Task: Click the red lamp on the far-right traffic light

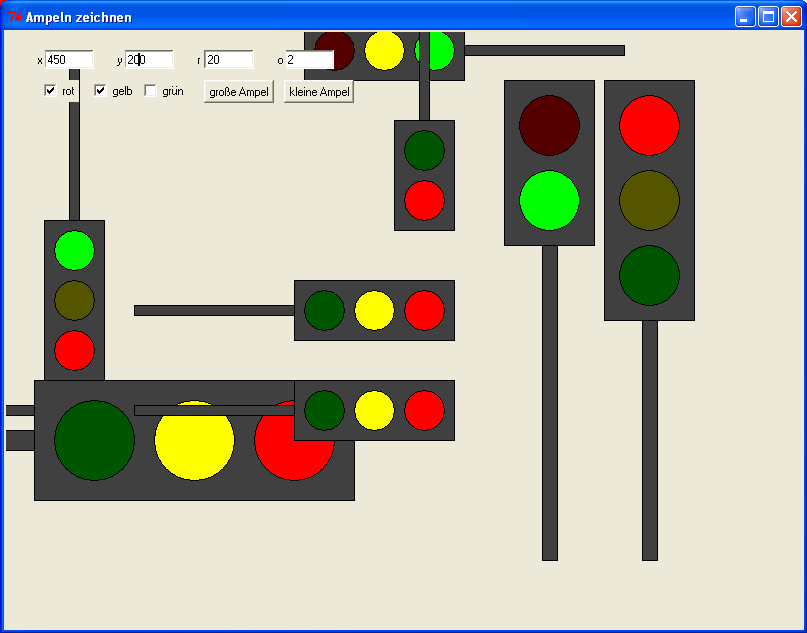Action: (650, 124)
